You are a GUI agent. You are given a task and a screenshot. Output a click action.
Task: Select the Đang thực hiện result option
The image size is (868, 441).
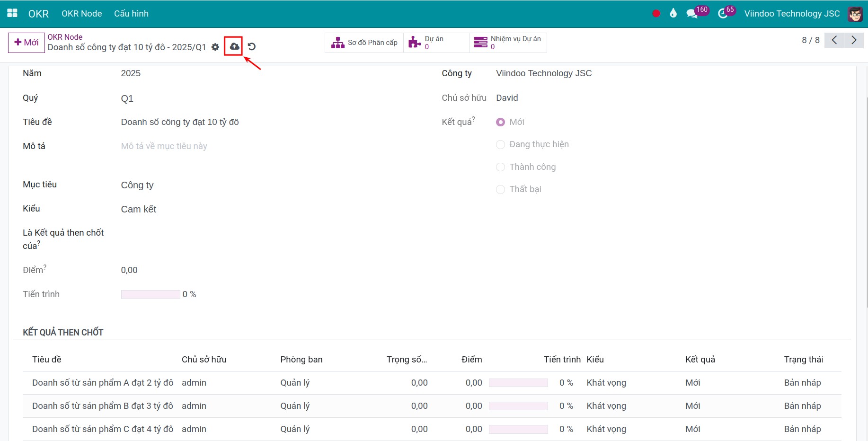[500, 144]
